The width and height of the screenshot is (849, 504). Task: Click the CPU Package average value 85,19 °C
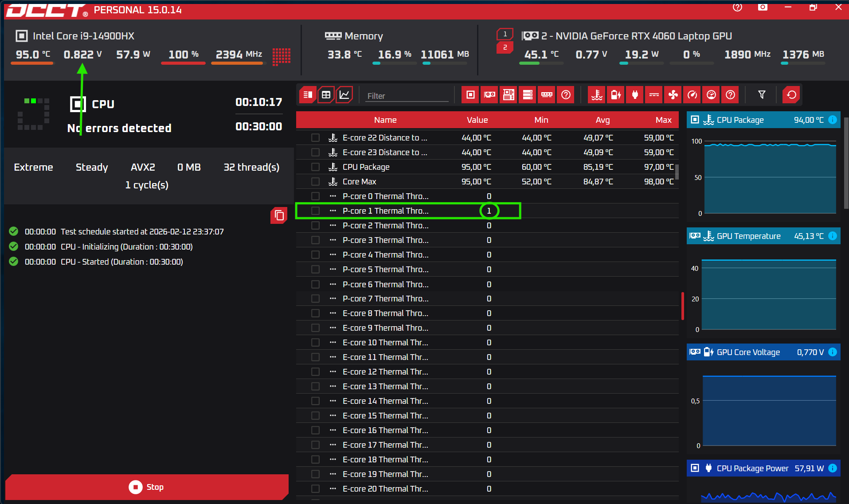pyautogui.click(x=598, y=167)
